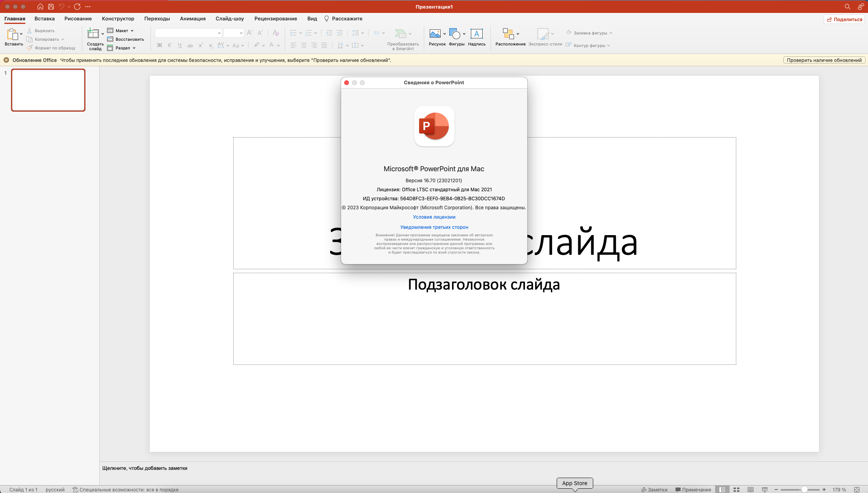The width and height of the screenshot is (868, 493).
Task: Click the Text Box (Надпись) icon
Action: [476, 34]
